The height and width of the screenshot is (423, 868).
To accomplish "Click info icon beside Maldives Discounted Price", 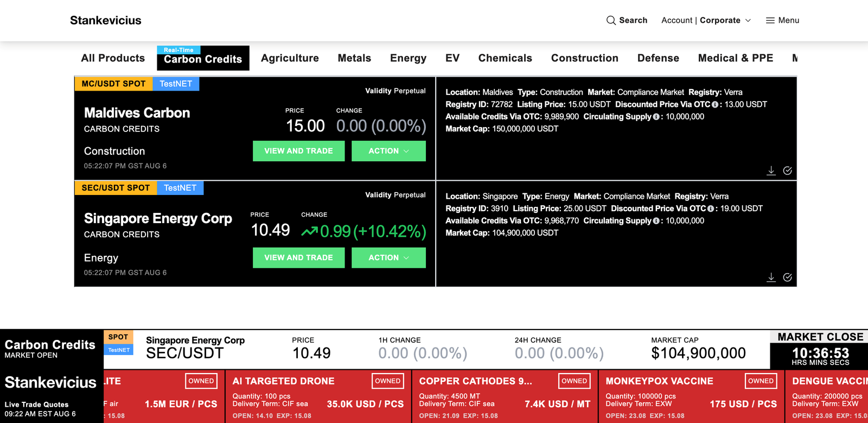I will (715, 105).
